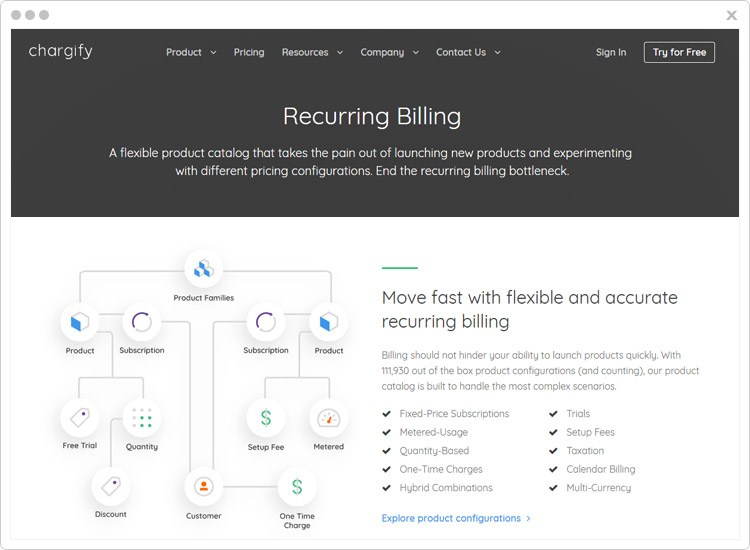
Task: Click the right Product cube icon
Action: [x=329, y=322]
